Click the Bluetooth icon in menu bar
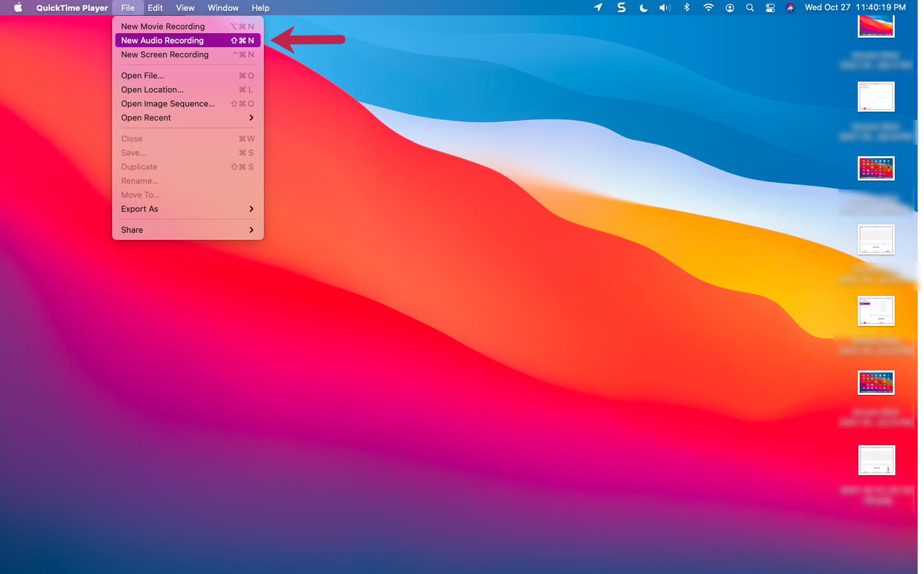 [686, 8]
